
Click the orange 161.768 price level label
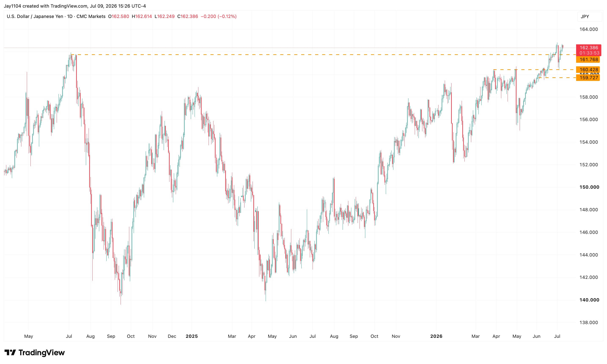click(588, 60)
